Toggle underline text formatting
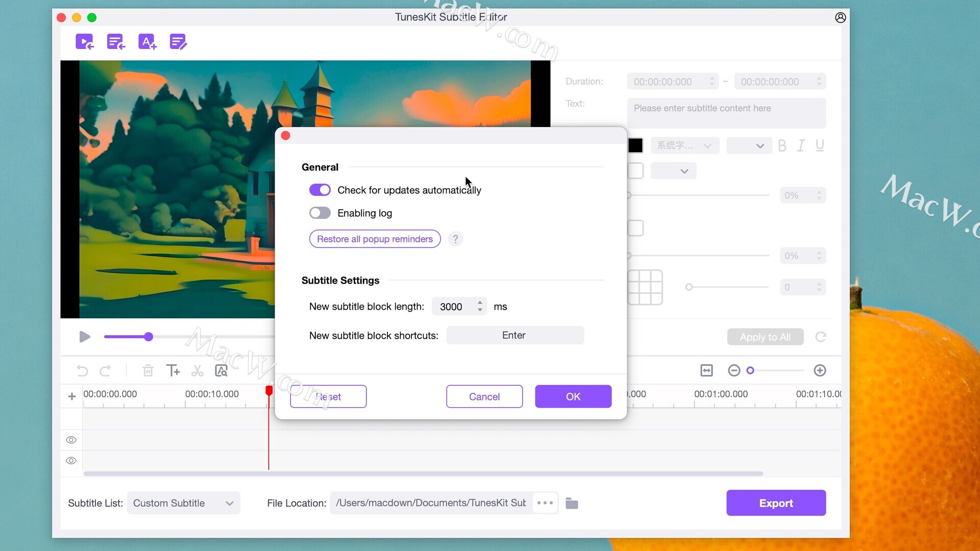This screenshot has height=551, width=980. (820, 146)
